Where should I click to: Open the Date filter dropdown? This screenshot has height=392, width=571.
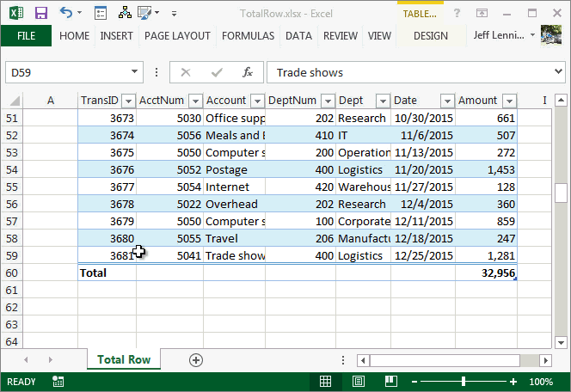tap(447, 101)
